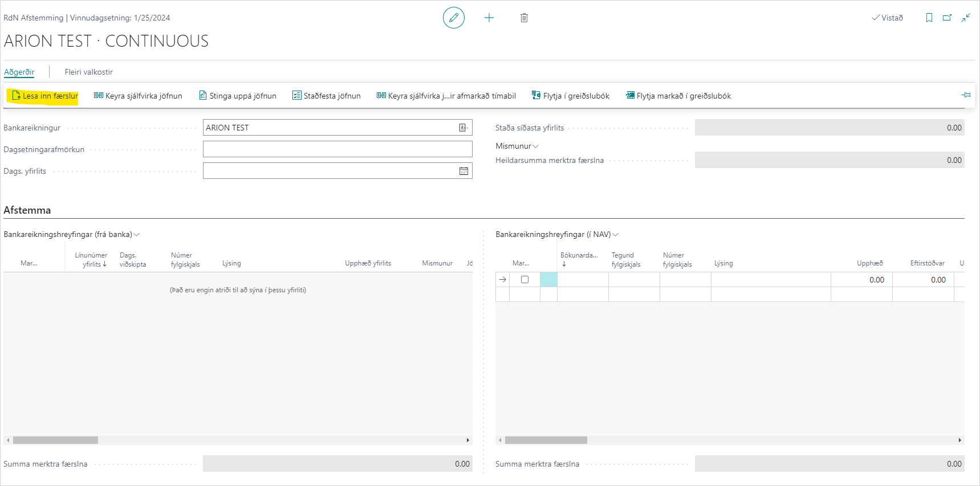This screenshot has height=486, width=980.
Task: Open Fleiri valkostir menu
Action: point(88,72)
